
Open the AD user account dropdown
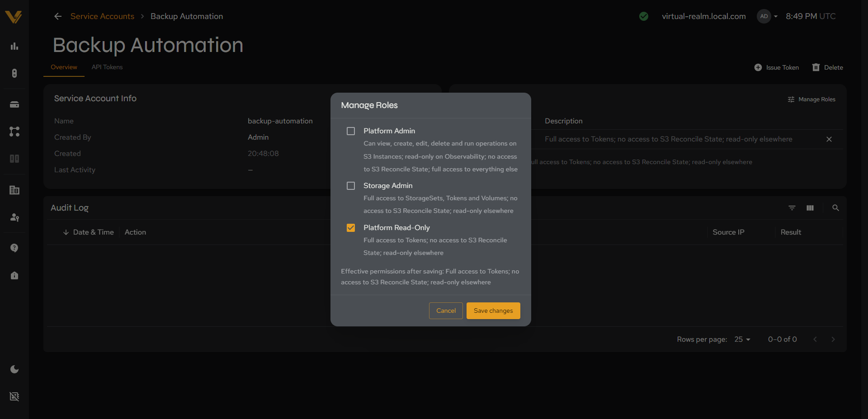click(768, 16)
